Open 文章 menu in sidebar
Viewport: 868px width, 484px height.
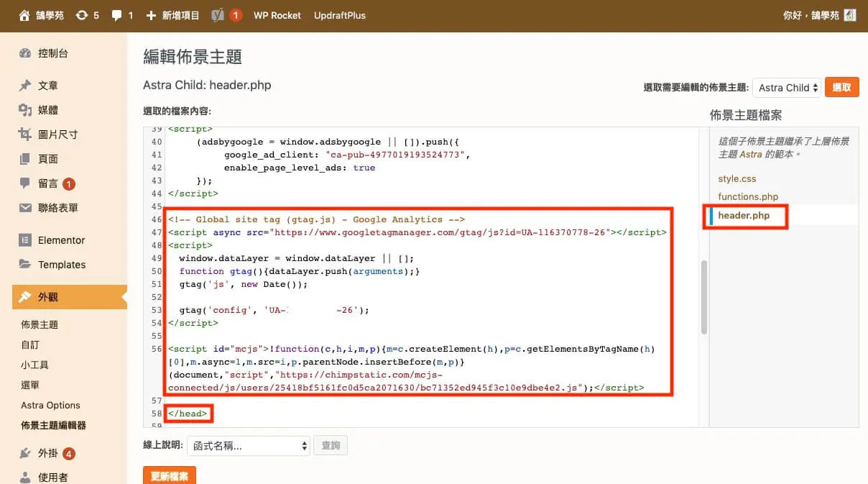click(48, 86)
